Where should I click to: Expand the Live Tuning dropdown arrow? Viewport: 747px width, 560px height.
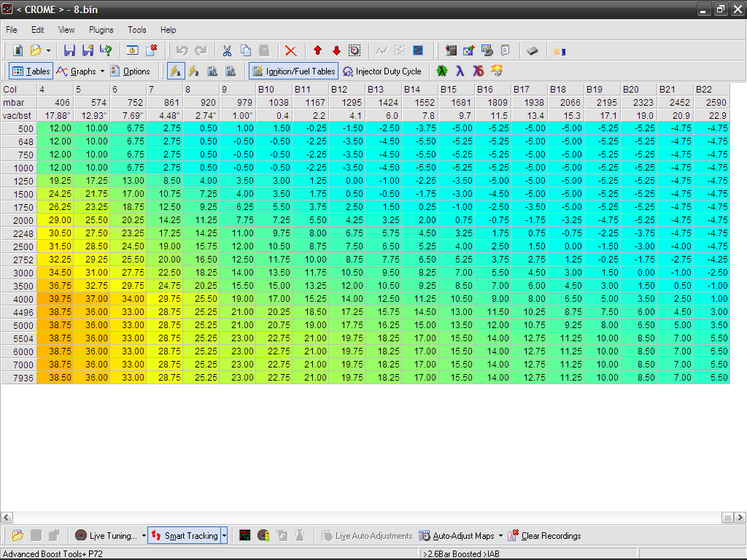point(144,535)
